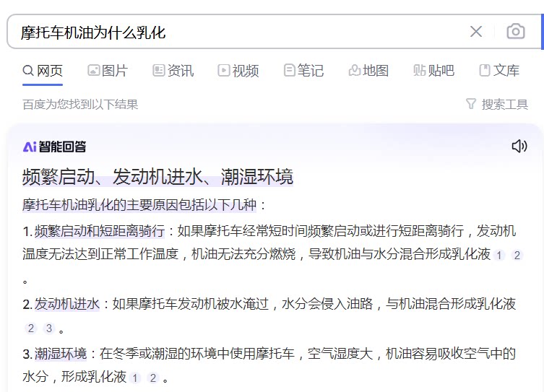Viewport: 544px width, 392px height.
Task: Select the 网页 tab
Action: (x=43, y=71)
